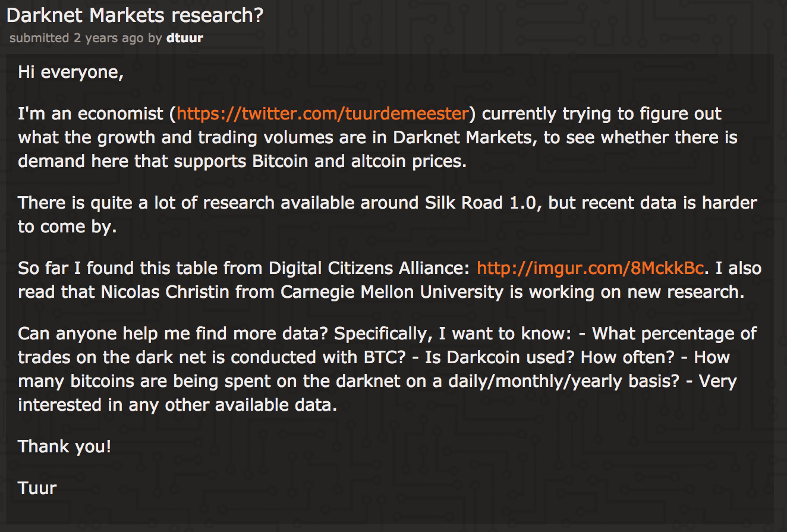Click the "submitted 2 years ago" timestamp

pos(77,38)
